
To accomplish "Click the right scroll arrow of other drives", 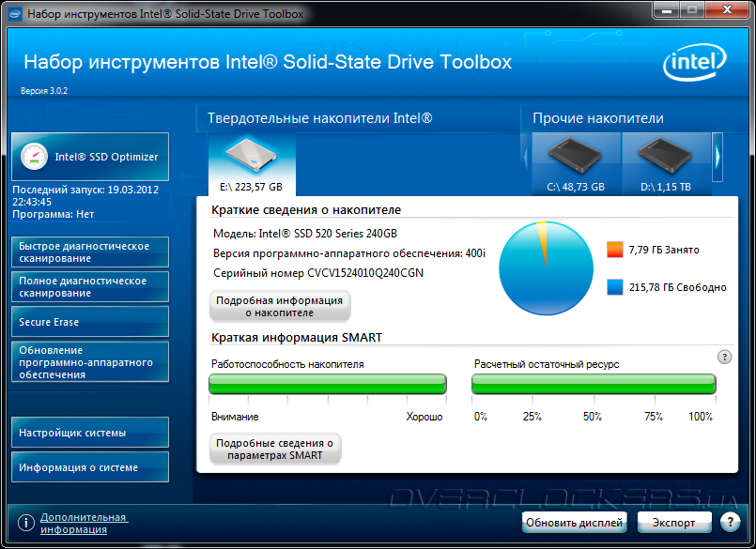I will (717, 157).
